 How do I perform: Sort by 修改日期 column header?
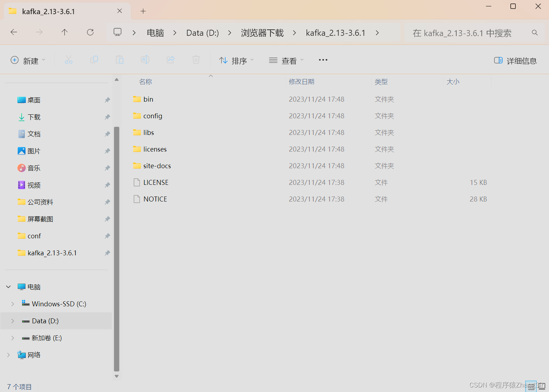tap(302, 82)
